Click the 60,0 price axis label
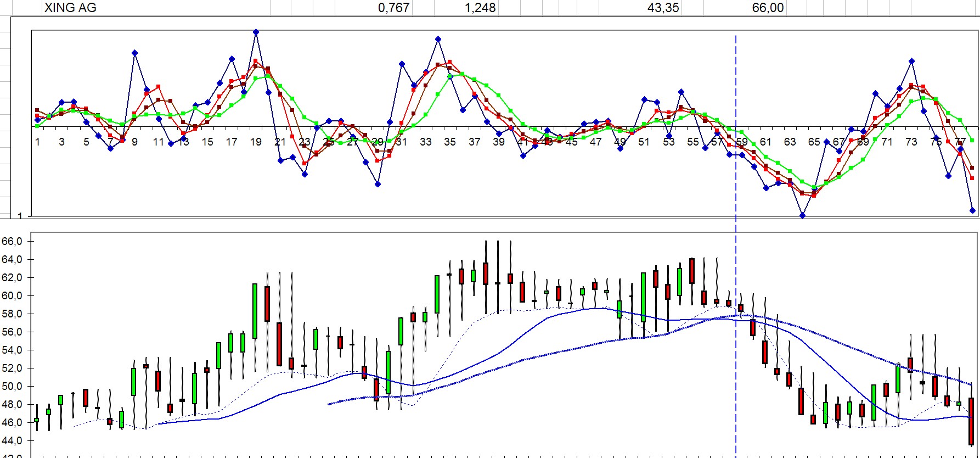 pos(12,295)
